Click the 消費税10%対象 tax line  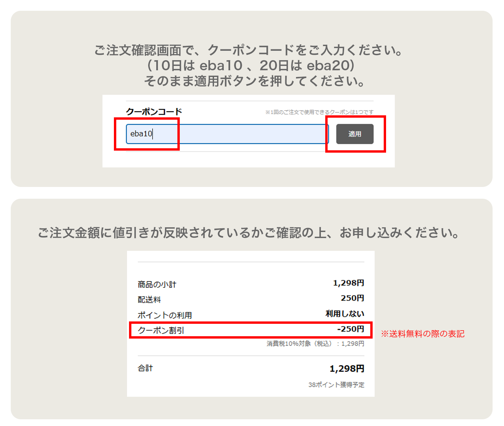pos(315,344)
